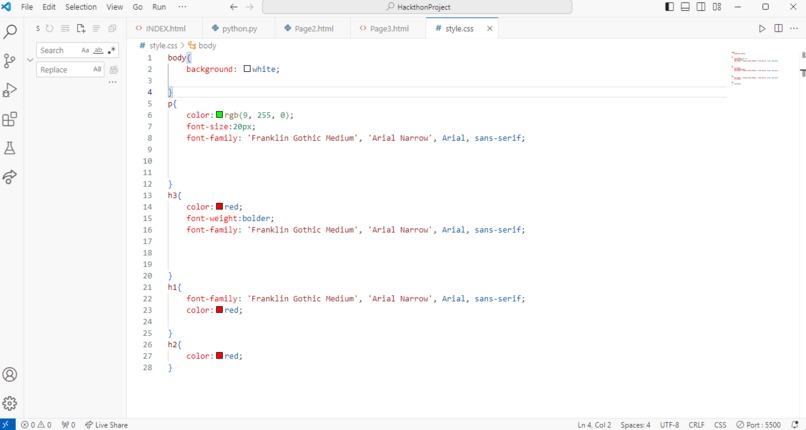Toggle Match Whole Word in search
806x430 pixels.
coord(98,50)
